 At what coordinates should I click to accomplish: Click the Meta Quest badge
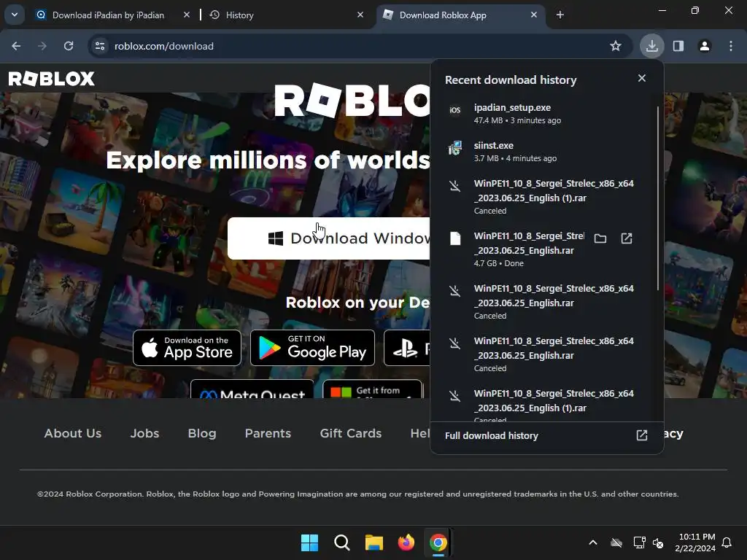click(252, 389)
